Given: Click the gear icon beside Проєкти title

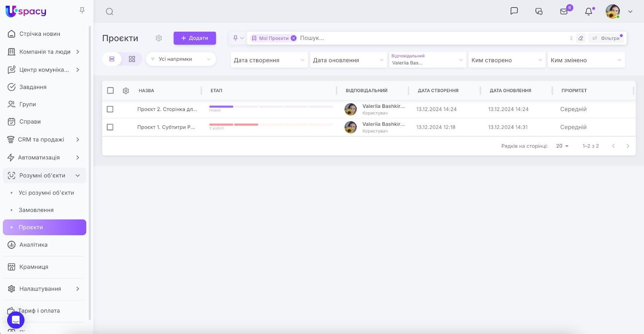Looking at the screenshot, I should [x=159, y=38].
